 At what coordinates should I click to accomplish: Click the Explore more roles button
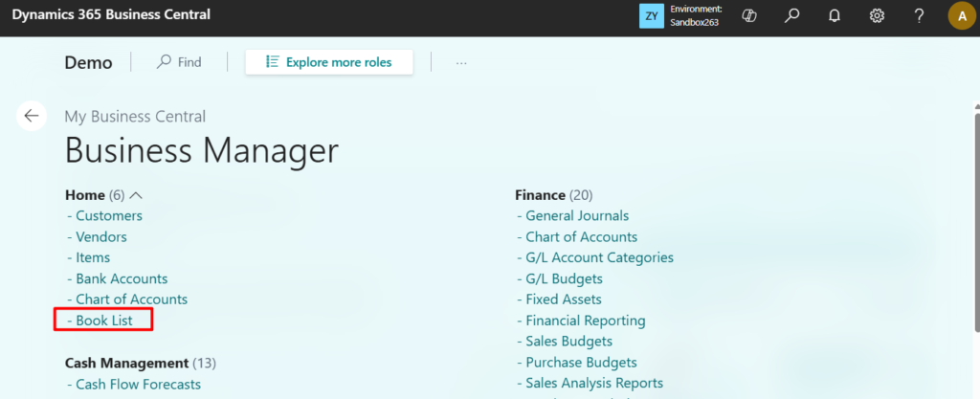point(329,62)
